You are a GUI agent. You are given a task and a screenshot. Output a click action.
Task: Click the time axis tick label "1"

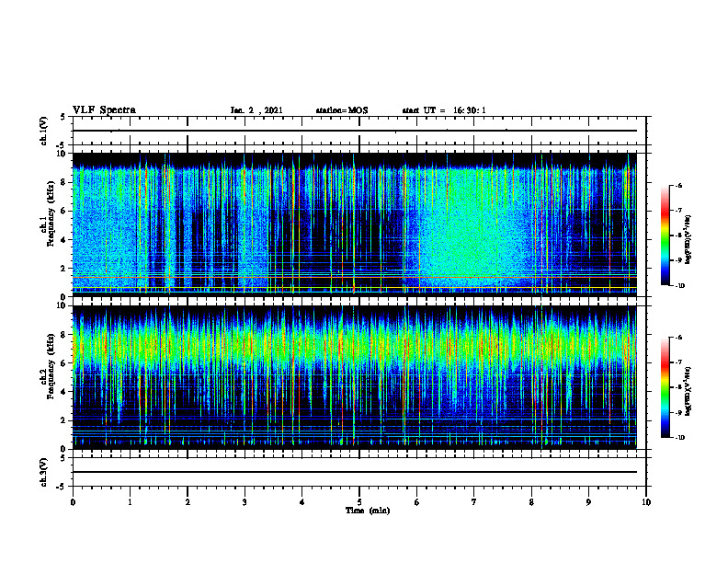click(130, 502)
